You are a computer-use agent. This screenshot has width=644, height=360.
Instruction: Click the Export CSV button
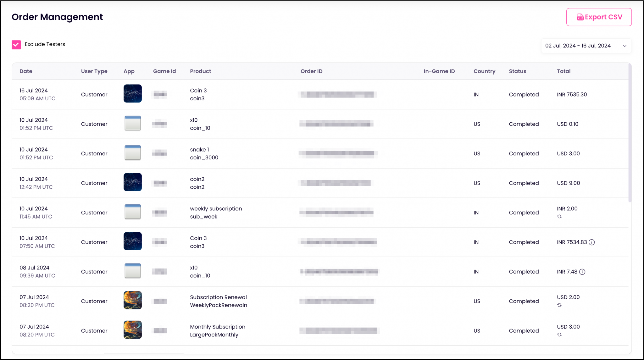pos(599,17)
